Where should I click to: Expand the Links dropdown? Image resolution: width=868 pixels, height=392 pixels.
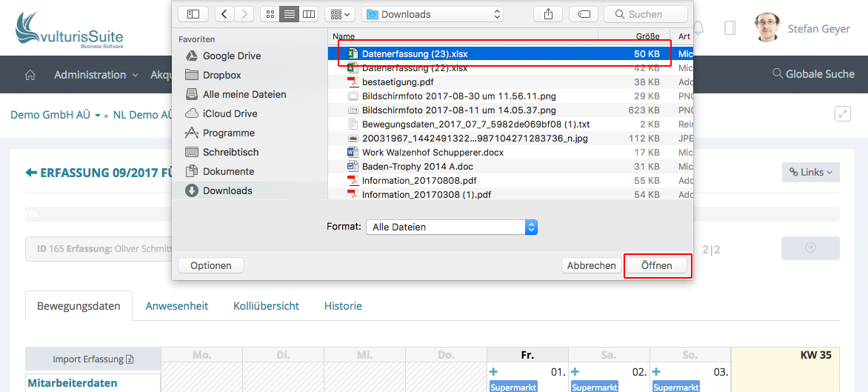coord(810,172)
